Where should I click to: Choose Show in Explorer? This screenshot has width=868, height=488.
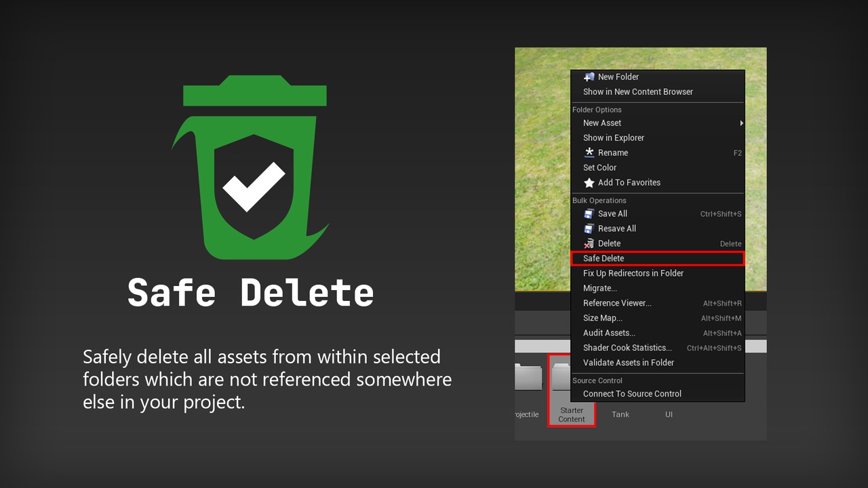coord(658,138)
